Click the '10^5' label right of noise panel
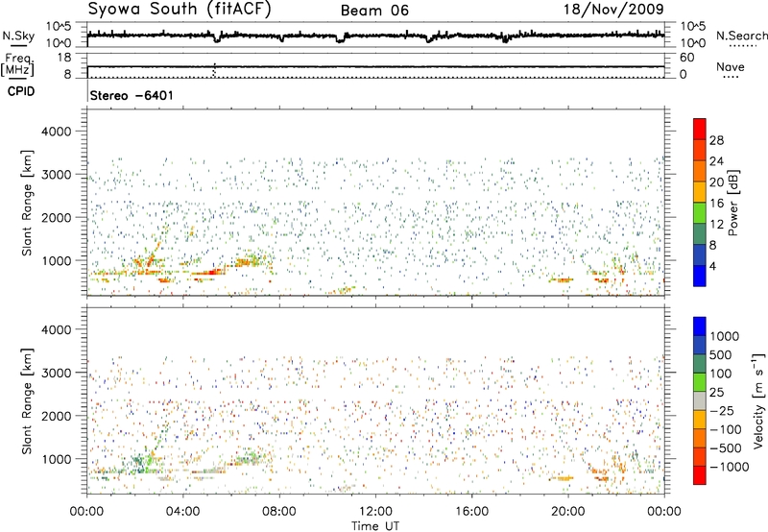Screen dimensions: 768x532 pyautogui.click(x=693, y=26)
